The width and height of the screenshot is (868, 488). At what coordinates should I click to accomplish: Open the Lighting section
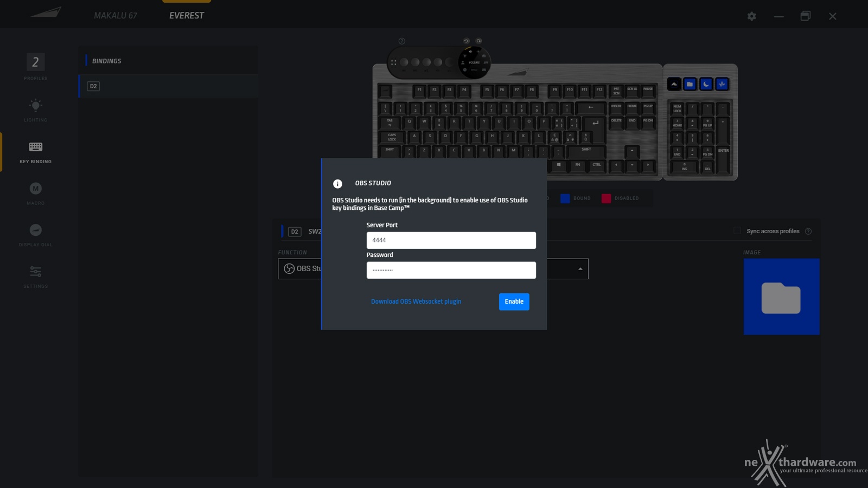click(35, 110)
